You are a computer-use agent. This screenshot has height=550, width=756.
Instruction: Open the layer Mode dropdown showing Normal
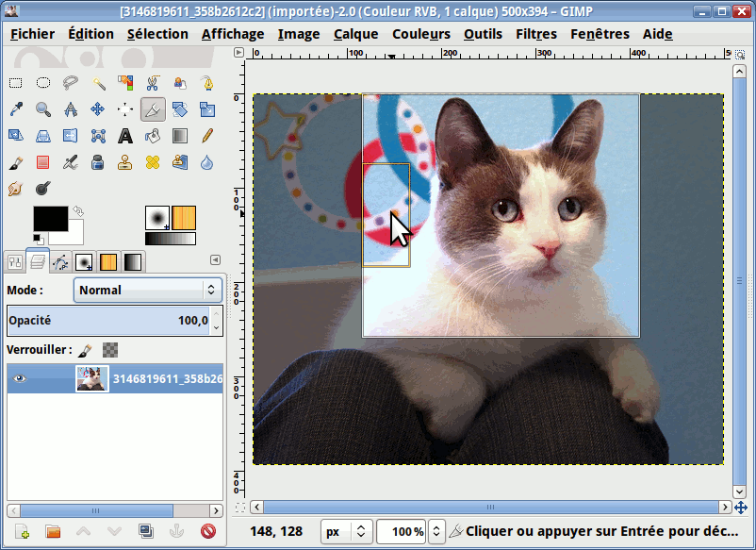coord(148,290)
